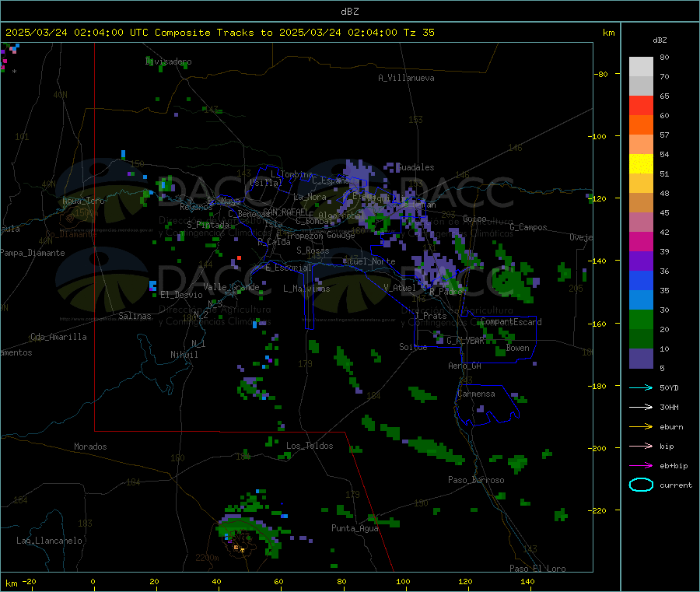Screen dimensions: 700x592
Task: Click the Carmensa map label
Action: coord(476,394)
